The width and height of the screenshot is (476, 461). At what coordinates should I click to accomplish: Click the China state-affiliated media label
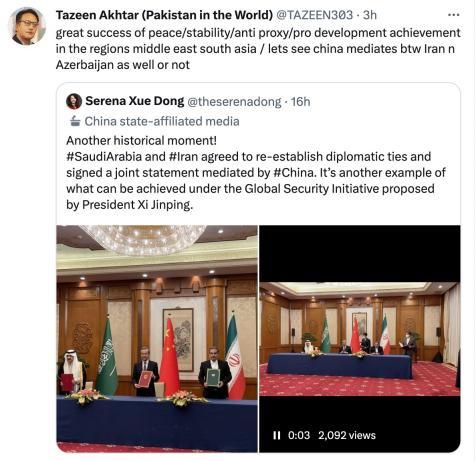pos(162,121)
